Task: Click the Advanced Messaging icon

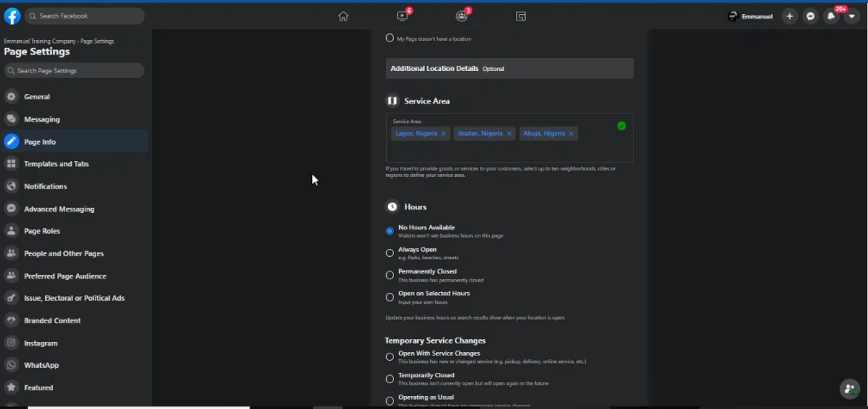Action: [x=11, y=208]
